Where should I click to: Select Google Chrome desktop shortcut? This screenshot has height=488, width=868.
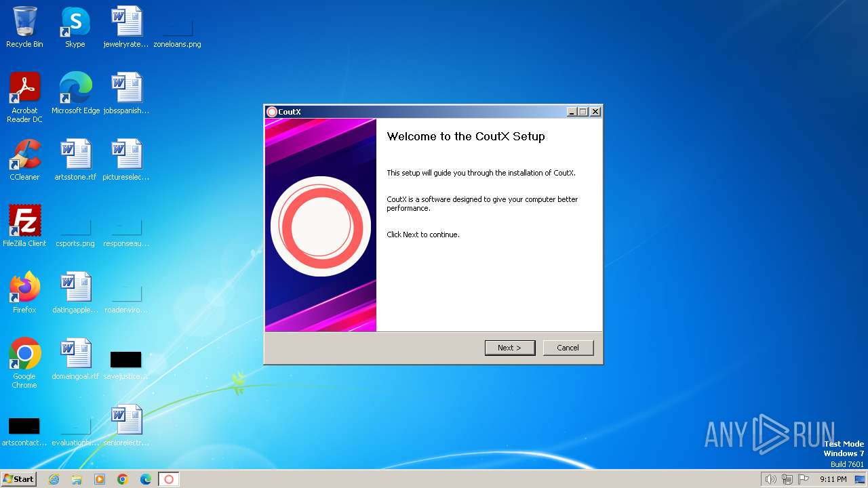[24, 363]
